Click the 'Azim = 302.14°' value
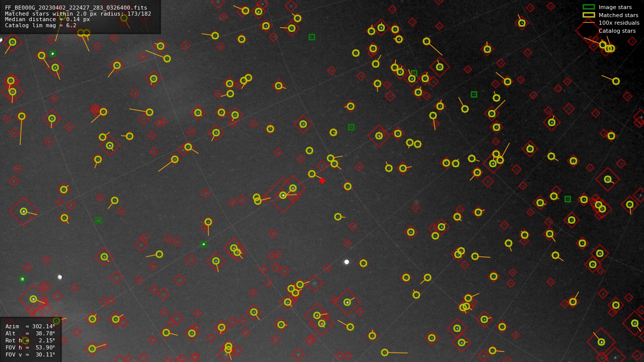The width and height of the screenshot is (644, 362). click(x=30, y=326)
